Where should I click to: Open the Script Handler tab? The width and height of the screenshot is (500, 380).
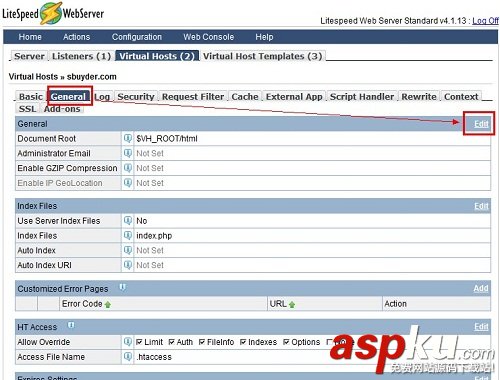point(362,97)
